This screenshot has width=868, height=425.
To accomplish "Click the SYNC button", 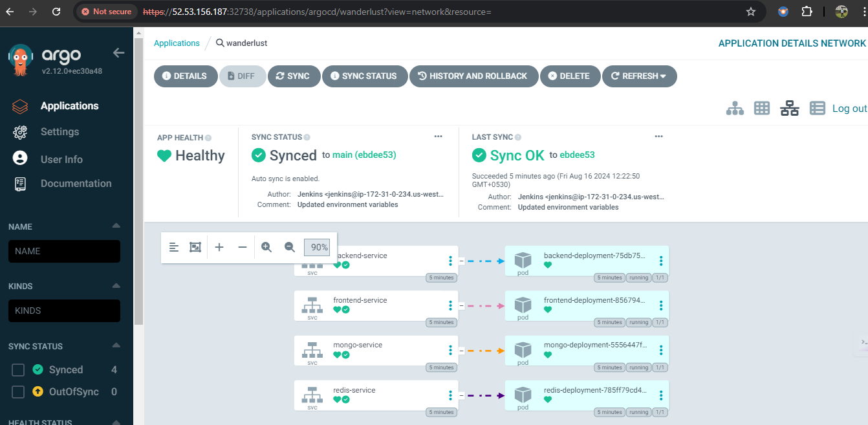I will pyautogui.click(x=294, y=76).
